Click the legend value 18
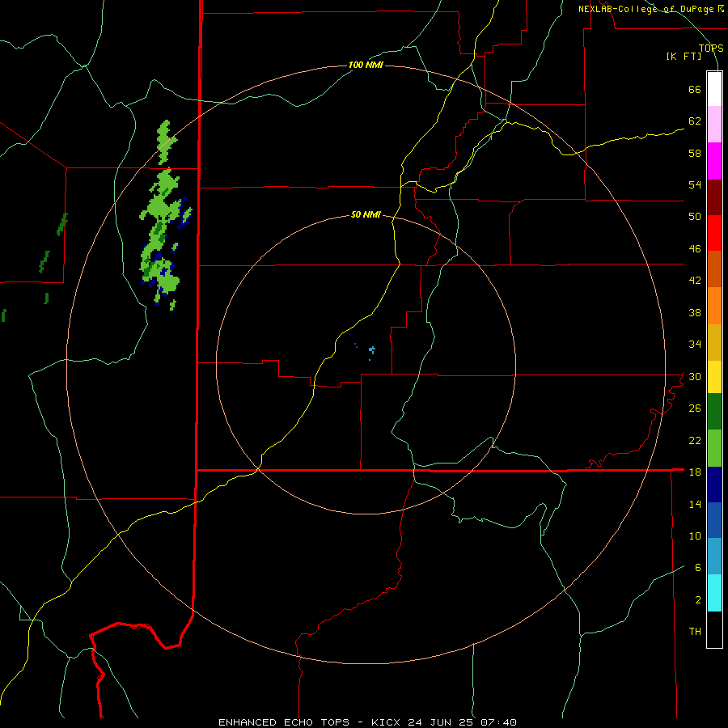Screen dimensions: 728x728 (x=695, y=472)
